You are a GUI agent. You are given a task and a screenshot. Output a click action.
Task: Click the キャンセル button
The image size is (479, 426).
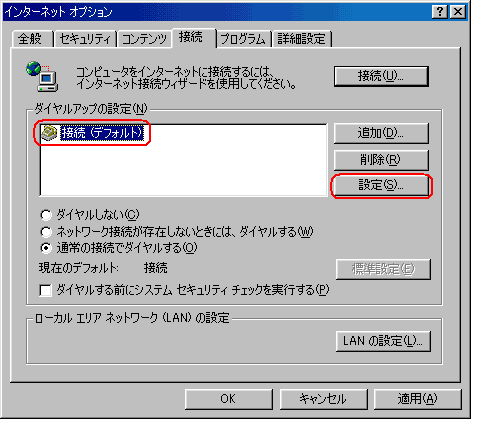point(323,399)
